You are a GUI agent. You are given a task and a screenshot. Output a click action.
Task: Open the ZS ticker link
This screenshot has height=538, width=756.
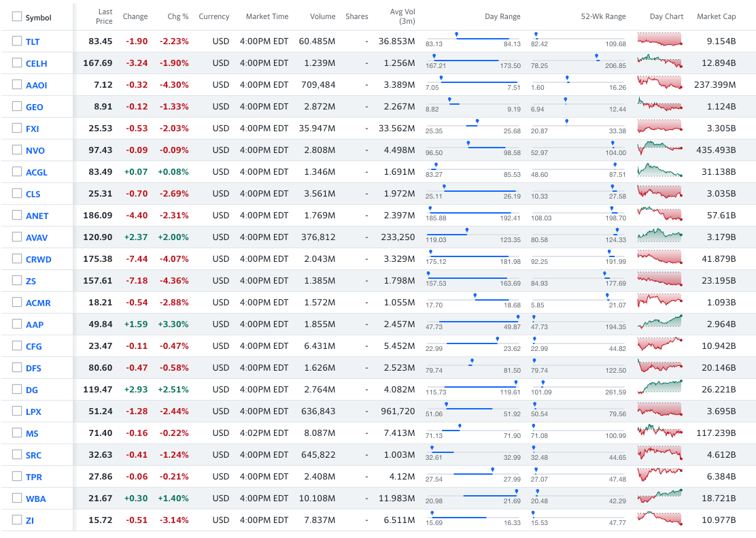[31, 282]
